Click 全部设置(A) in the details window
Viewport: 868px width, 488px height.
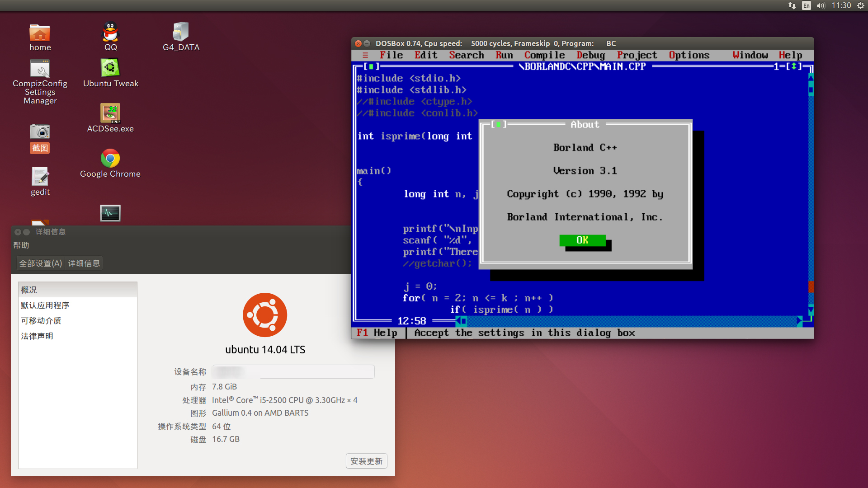click(41, 263)
